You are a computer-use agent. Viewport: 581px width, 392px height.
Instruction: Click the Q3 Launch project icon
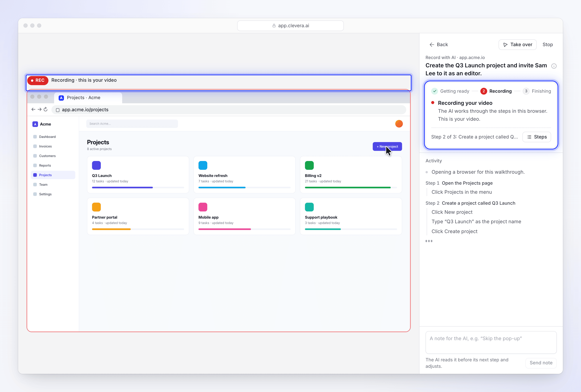(96, 166)
